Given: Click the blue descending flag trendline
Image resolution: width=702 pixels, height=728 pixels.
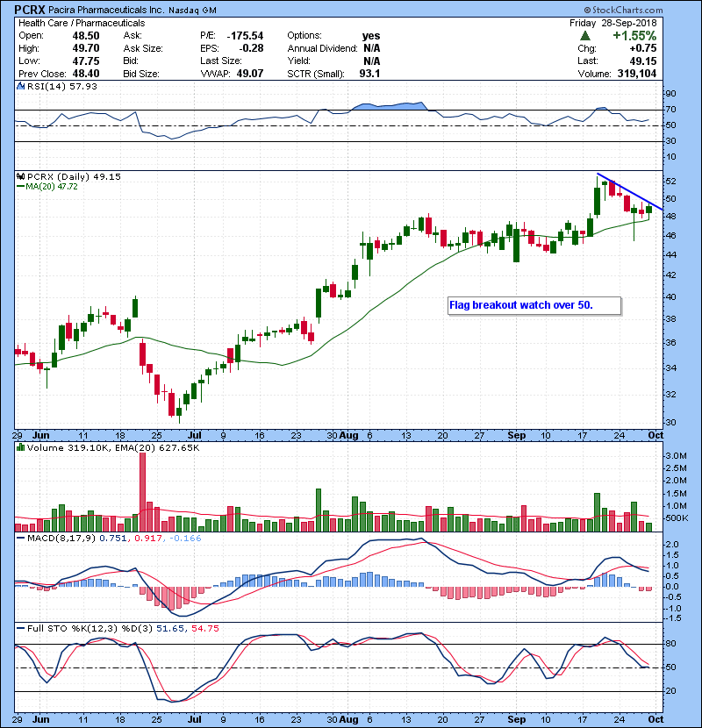Looking at the screenshot, I should coord(629,190).
